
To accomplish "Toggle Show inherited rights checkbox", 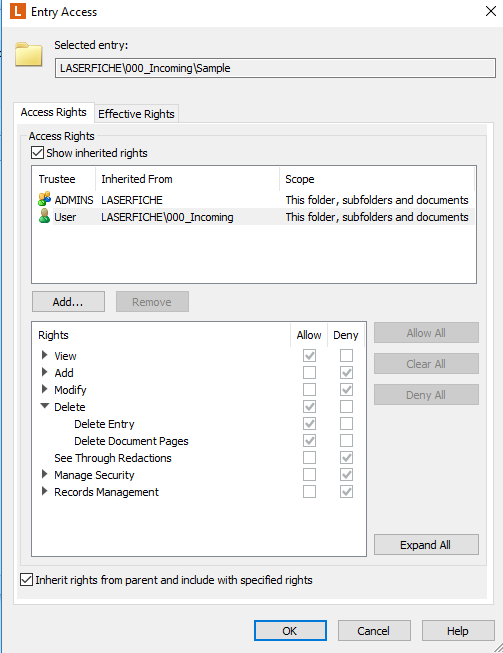I will click(37, 152).
